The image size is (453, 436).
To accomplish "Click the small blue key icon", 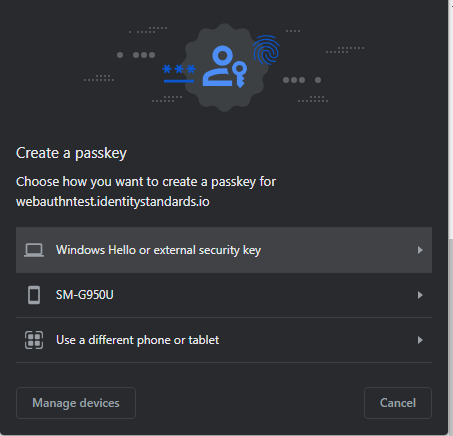I will click(x=240, y=74).
